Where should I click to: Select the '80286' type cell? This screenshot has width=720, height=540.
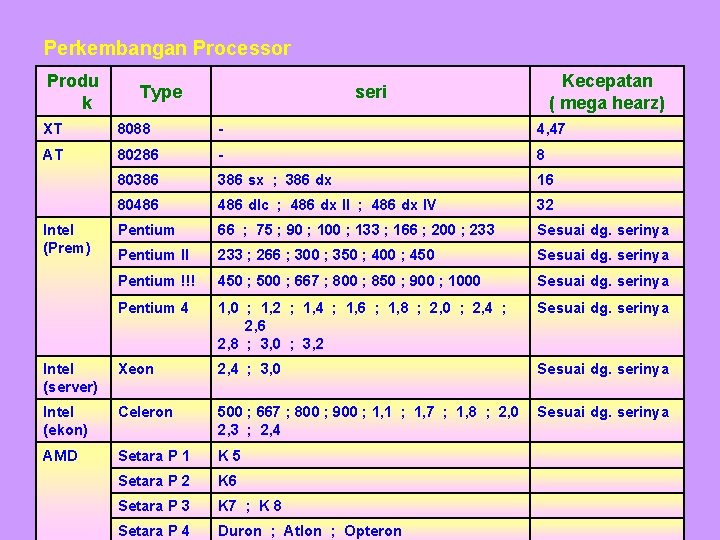coord(161,154)
